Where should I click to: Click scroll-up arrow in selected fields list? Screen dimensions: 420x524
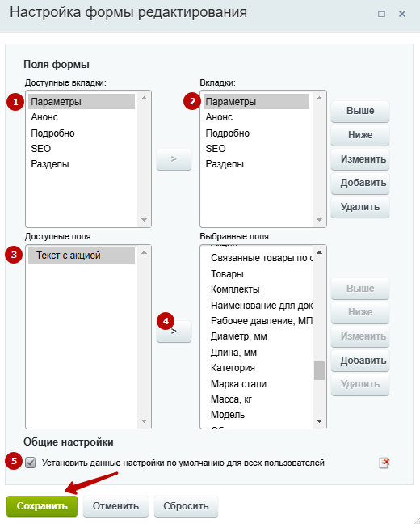click(319, 252)
